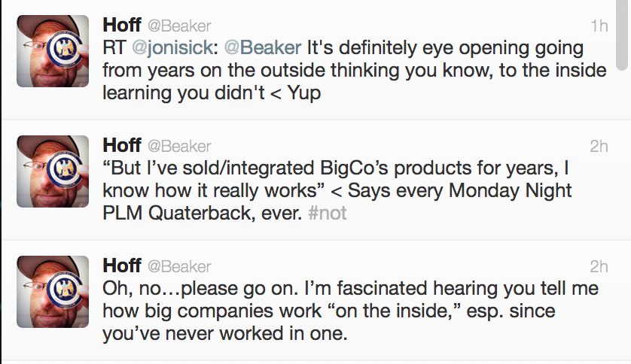Open Hoff's avatar on the jonisick retweet

tap(53, 51)
